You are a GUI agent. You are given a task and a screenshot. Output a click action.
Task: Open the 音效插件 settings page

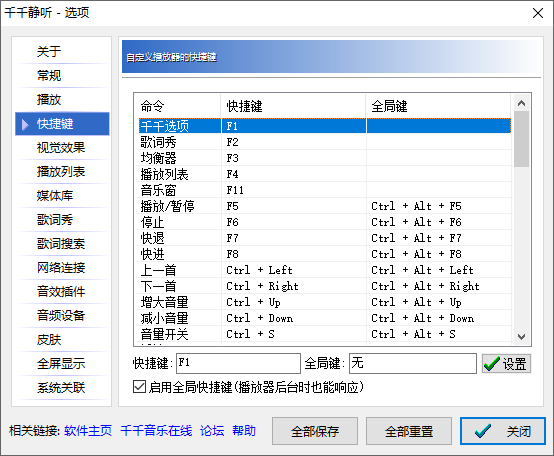click(62, 292)
